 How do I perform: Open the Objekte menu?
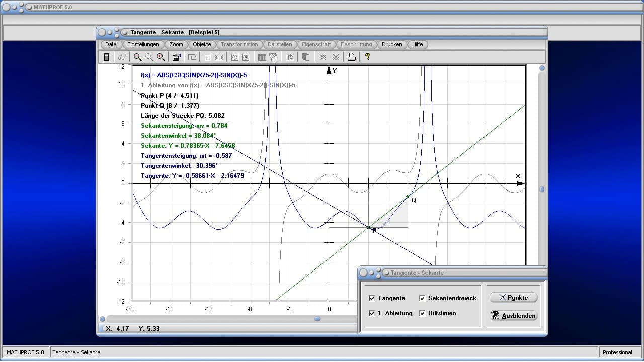pyautogui.click(x=202, y=44)
